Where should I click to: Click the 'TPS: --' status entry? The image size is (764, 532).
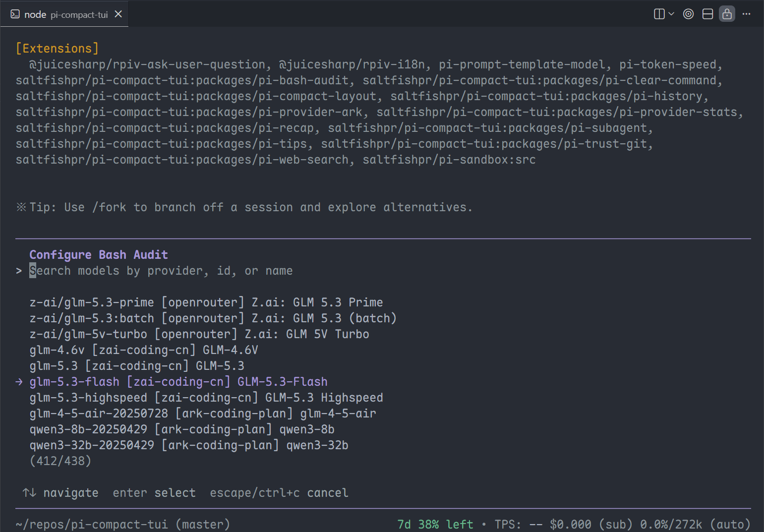pyautogui.click(x=519, y=525)
